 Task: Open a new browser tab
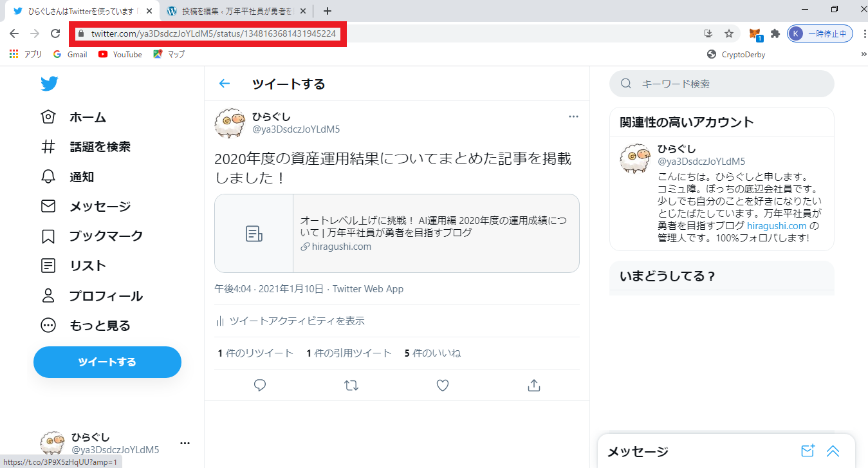point(328,11)
